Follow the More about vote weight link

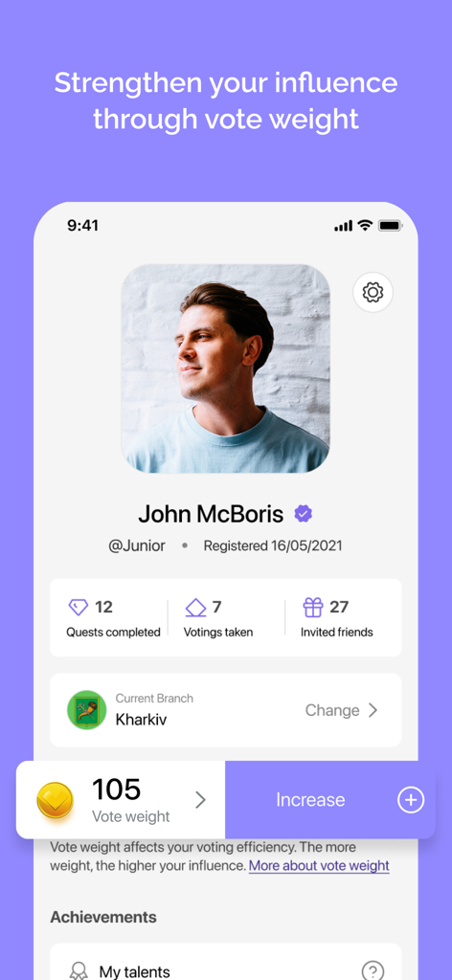(x=319, y=865)
